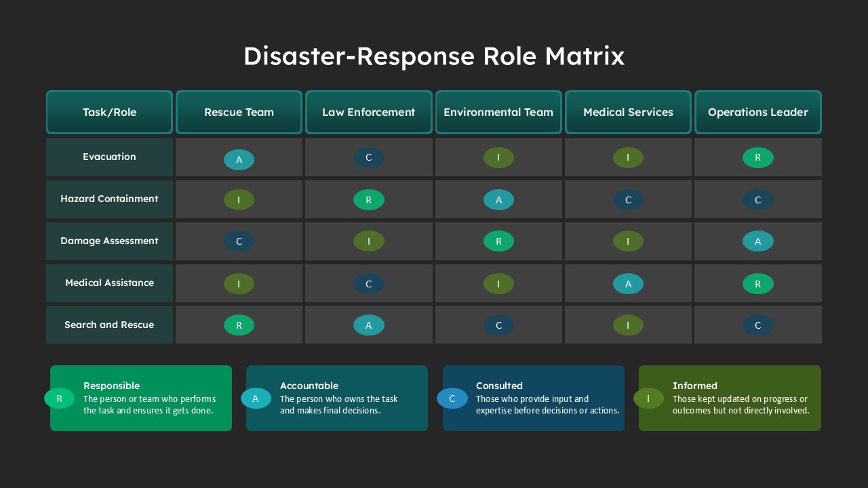Click the Responsible description text
Viewport: 868px width, 488px height.
pyautogui.click(x=149, y=405)
